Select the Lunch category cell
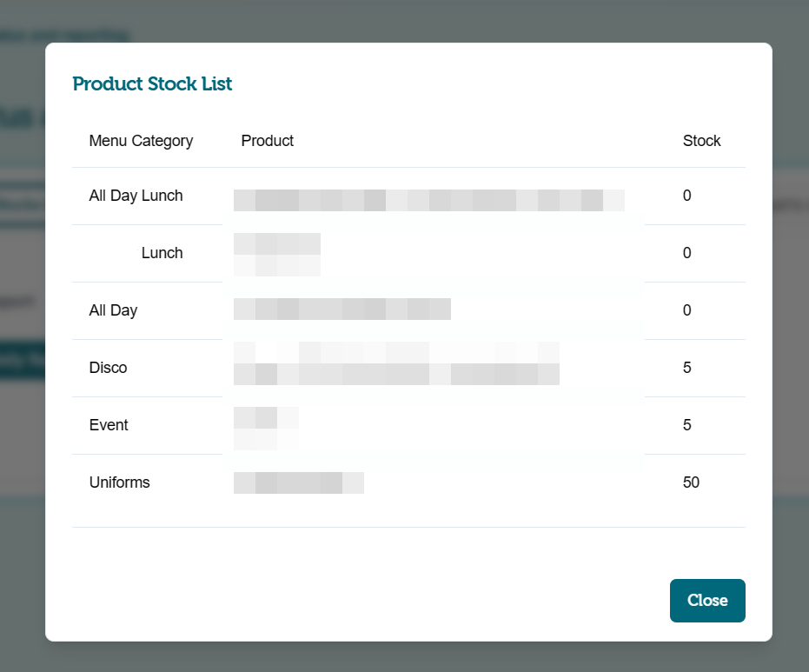 [162, 253]
